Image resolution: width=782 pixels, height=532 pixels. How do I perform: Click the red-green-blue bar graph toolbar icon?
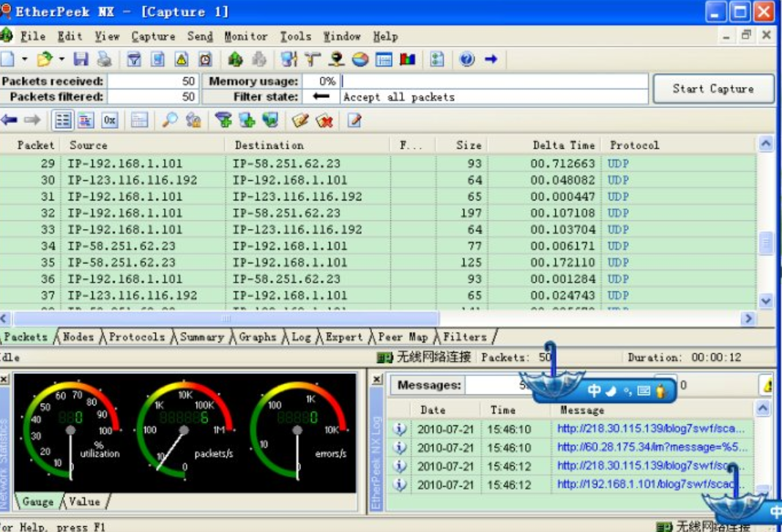408,59
